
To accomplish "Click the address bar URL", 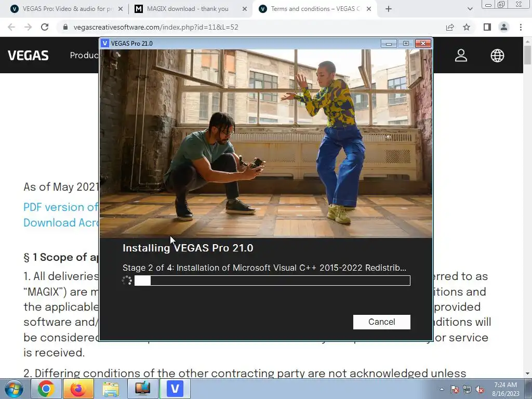I will tap(156, 27).
